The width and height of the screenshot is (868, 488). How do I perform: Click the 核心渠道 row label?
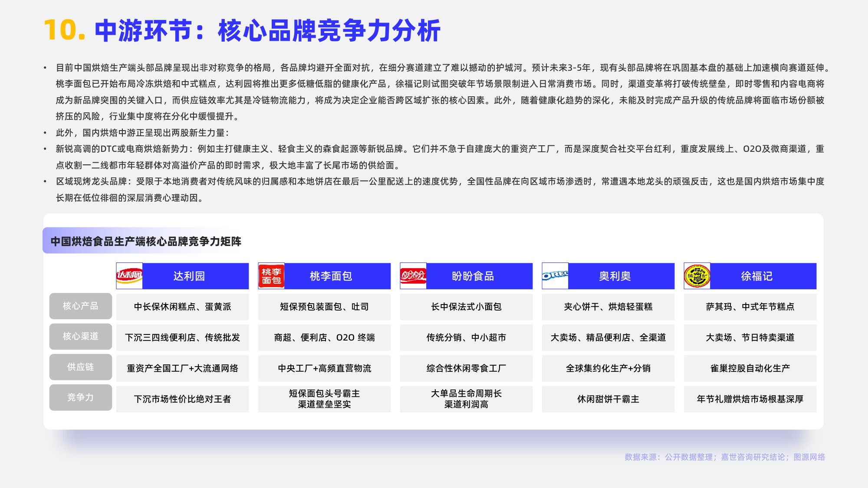click(x=81, y=337)
